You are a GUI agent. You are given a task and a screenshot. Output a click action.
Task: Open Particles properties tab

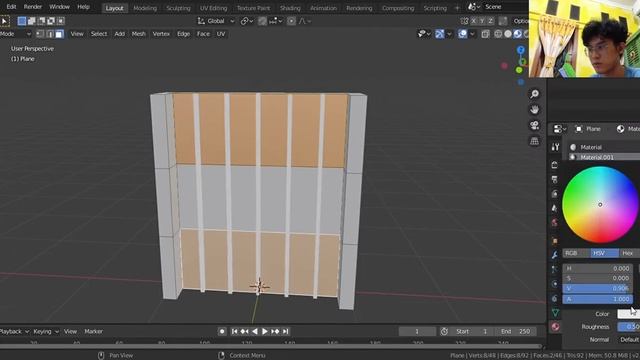pos(555,269)
